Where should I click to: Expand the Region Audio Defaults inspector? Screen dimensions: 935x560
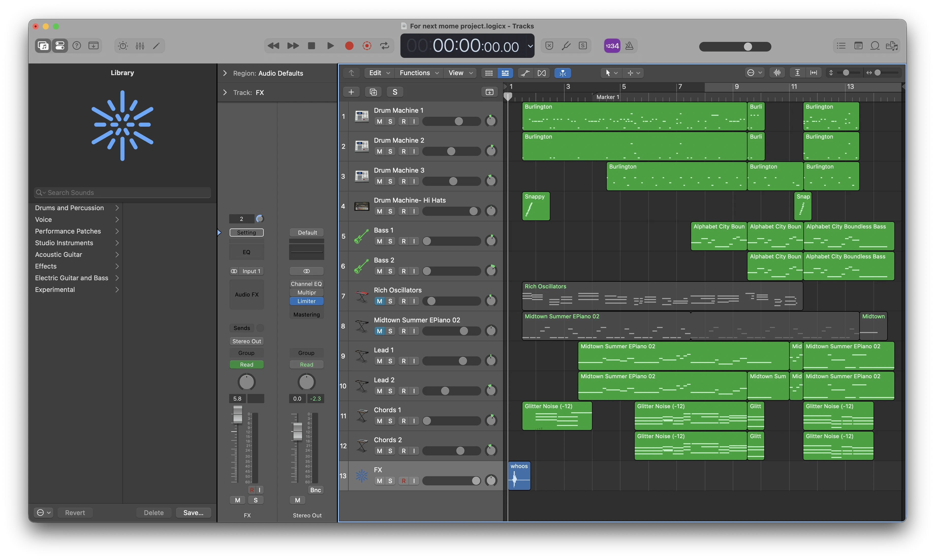coord(225,73)
